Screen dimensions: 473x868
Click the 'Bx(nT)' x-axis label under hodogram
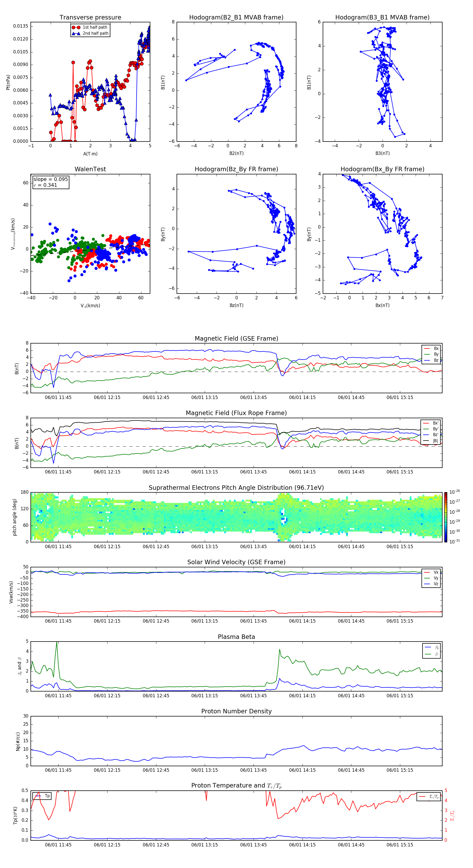pos(382,305)
